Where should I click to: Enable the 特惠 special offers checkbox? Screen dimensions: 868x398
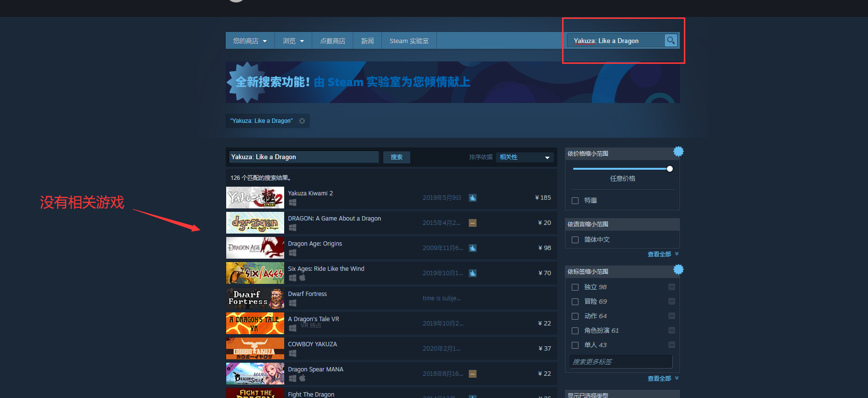(575, 201)
